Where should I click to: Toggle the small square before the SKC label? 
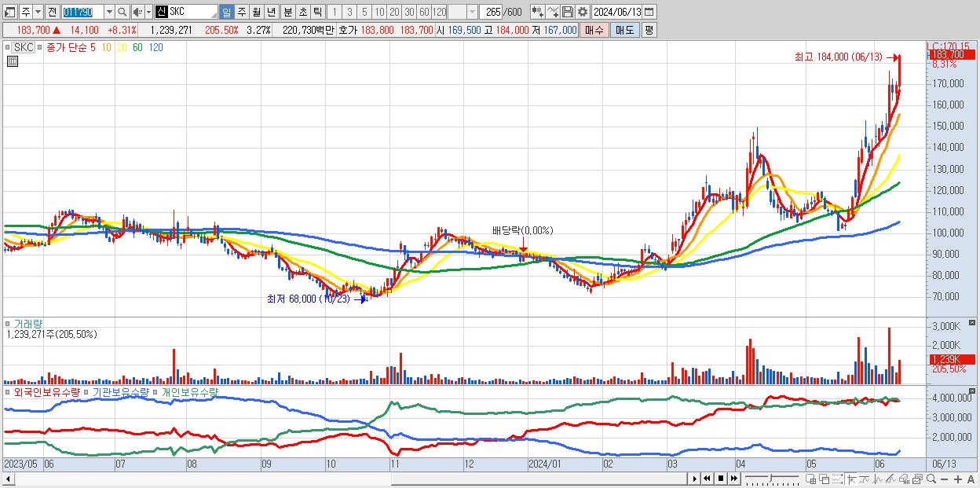coord(8,48)
